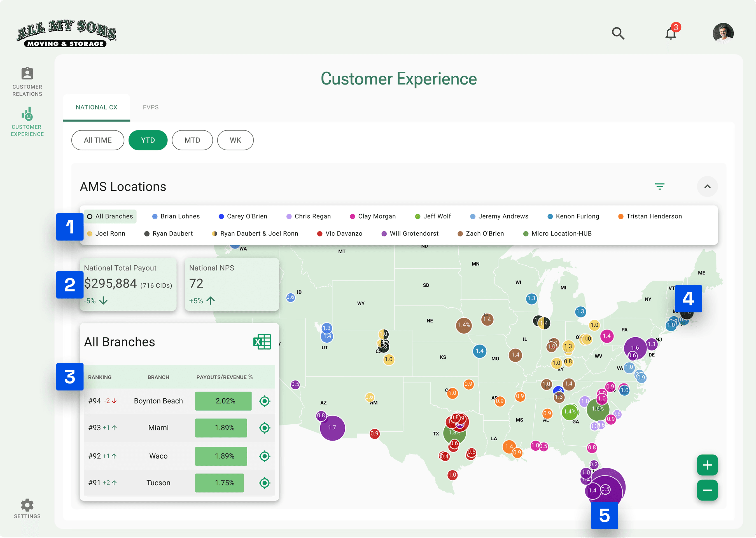Collapse the AMS Locations panel chevron
The width and height of the screenshot is (756, 538).
tap(707, 186)
